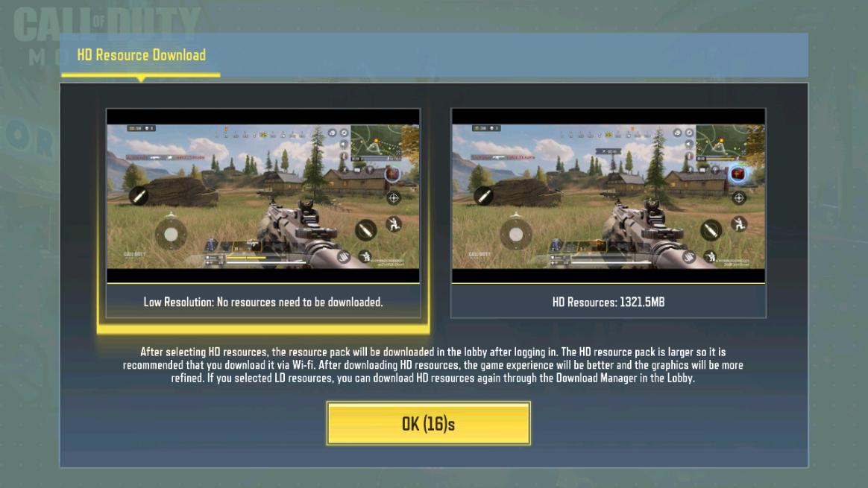Tap aim crosshair icon in HD preview
This screenshot has width=868, height=488.
(x=739, y=197)
